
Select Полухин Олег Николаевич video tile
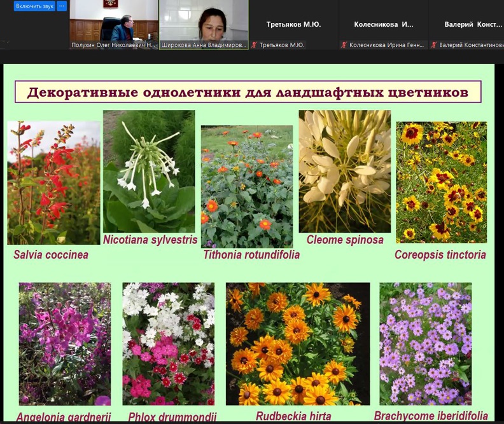[x=113, y=22]
